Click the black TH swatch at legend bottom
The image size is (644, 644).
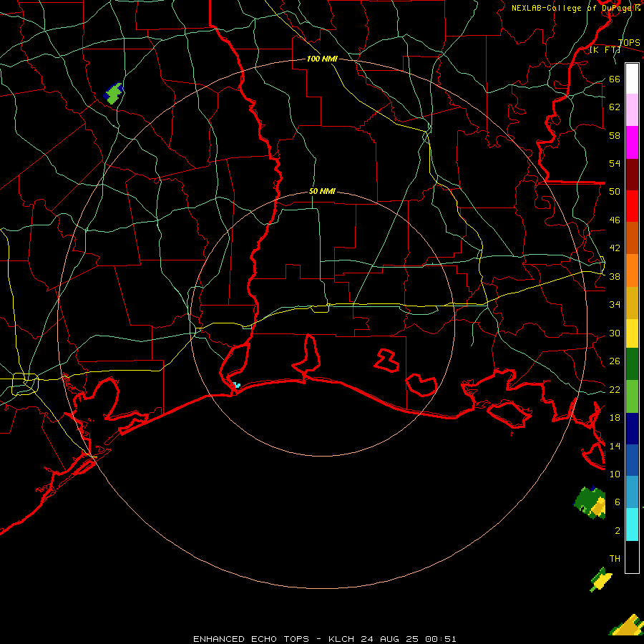pos(632,557)
